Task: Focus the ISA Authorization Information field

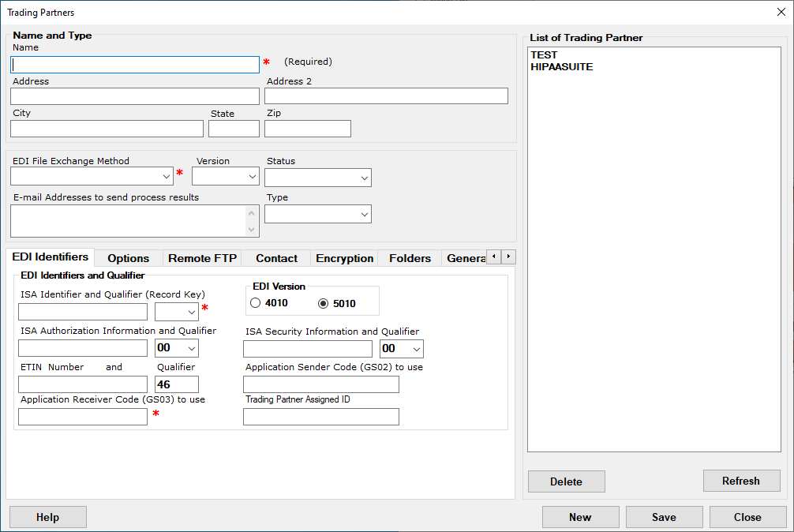Action: (x=83, y=348)
